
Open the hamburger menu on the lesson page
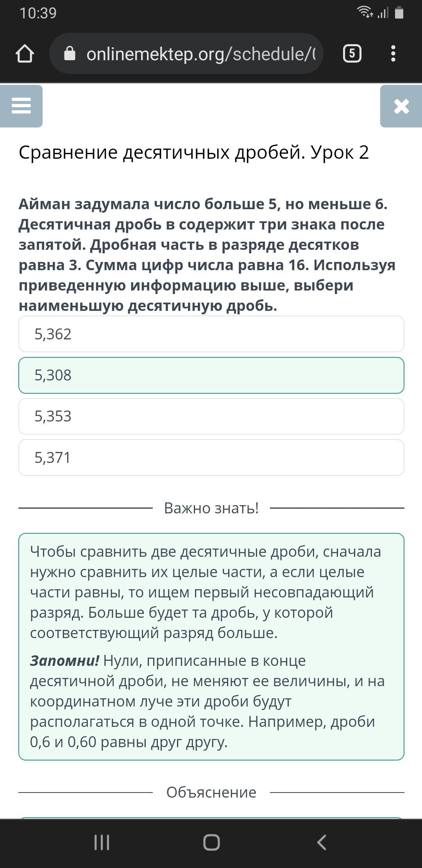tap(21, 106)
